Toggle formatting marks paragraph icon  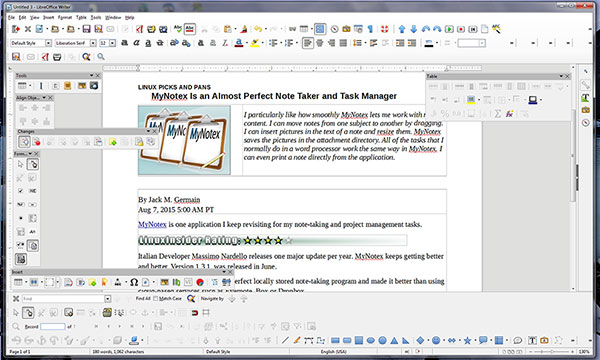(370, 29)
